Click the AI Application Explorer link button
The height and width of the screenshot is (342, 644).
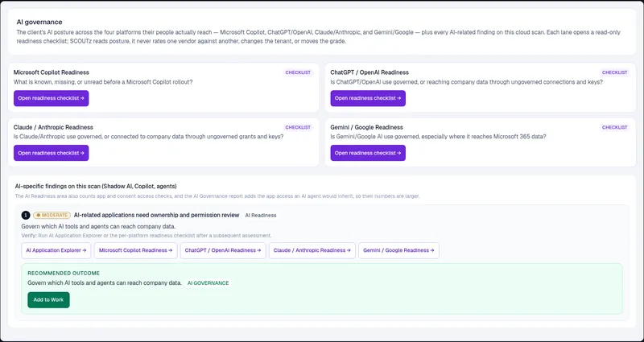56,250
